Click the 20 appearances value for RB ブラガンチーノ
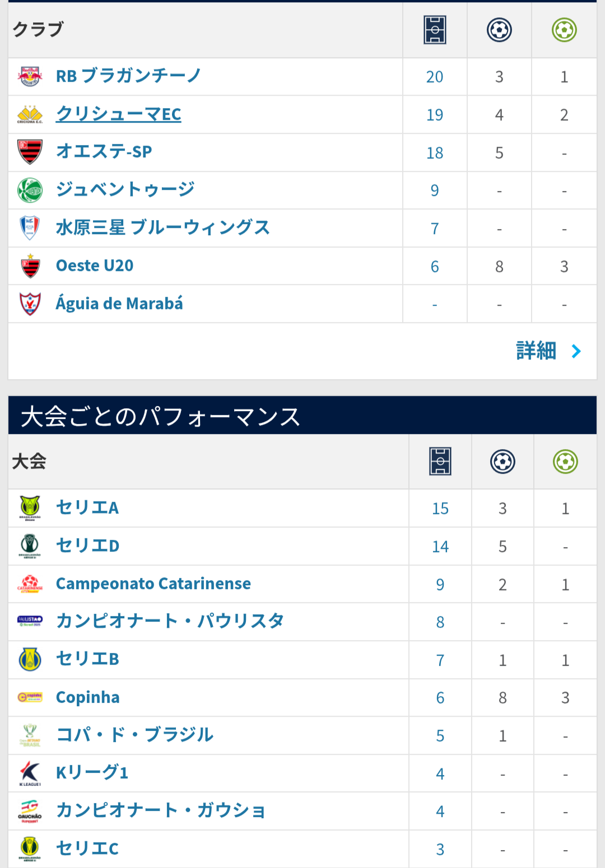This screenshot has height=868, width=605. [x=435, y=77]
